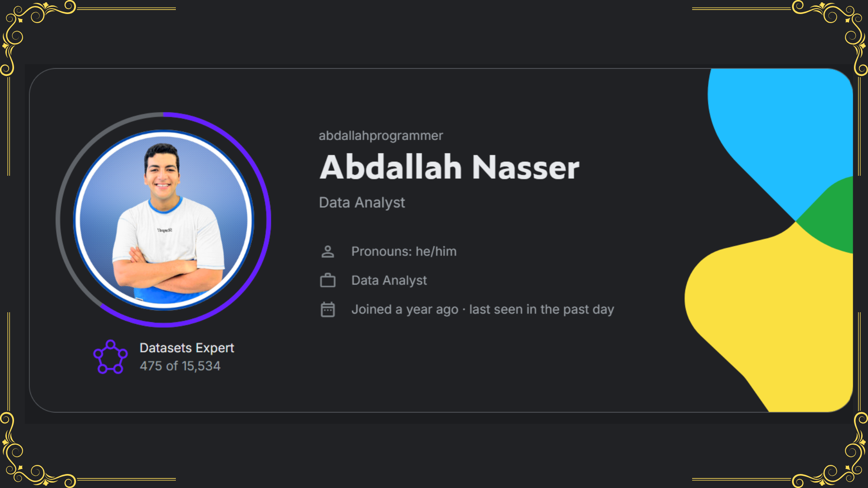
Task: Click the Abdallah Nasser name heading
Action: 449,167
